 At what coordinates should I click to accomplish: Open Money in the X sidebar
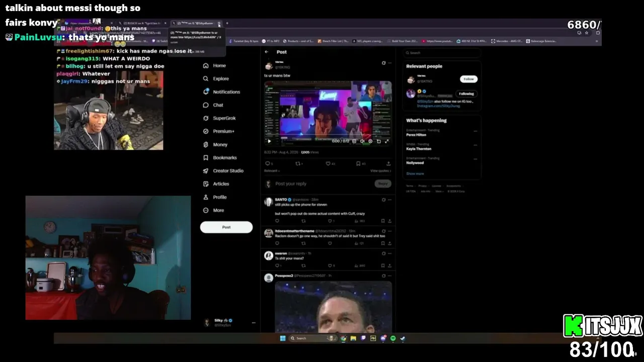click(x=215, y=144)
